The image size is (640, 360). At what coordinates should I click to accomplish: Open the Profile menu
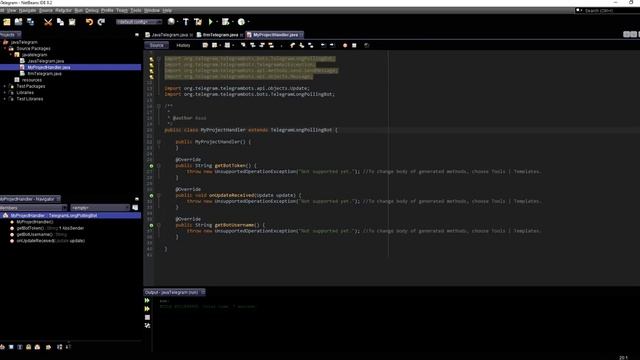[107, 10]
